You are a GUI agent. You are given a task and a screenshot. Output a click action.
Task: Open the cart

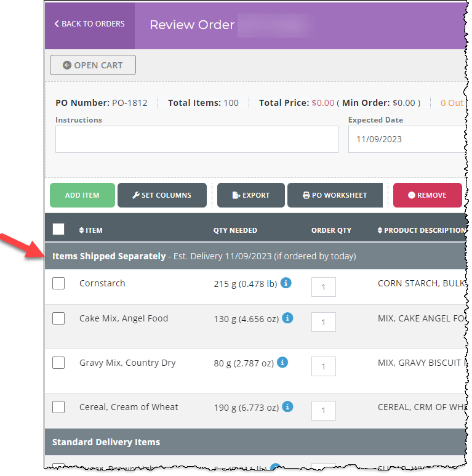(93, 65)
